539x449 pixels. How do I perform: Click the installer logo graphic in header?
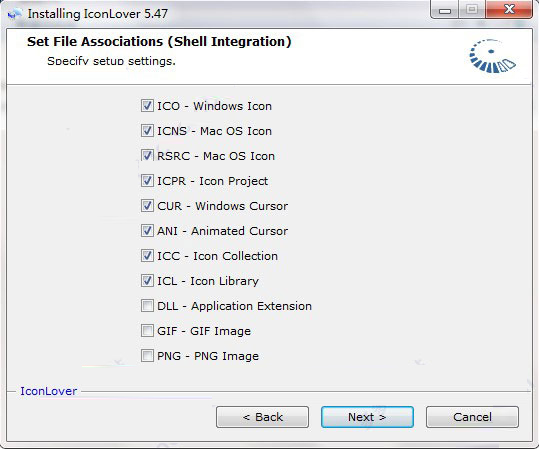(x=492, y=56)
